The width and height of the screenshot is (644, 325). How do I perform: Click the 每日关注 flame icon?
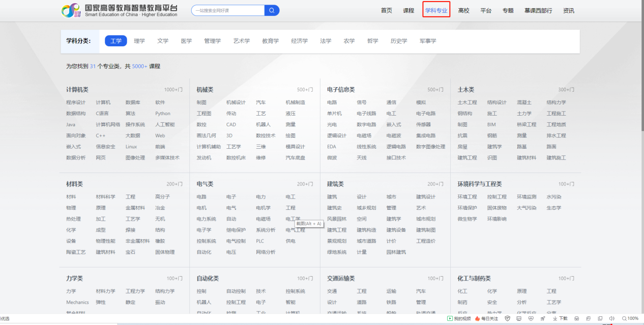pos(478,318)
